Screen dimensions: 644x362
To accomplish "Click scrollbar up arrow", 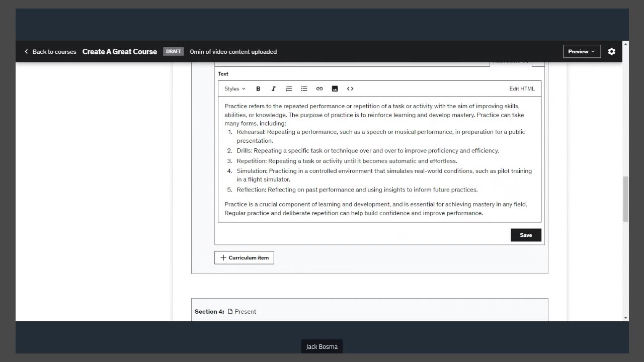I will click(x=625, y=44).
